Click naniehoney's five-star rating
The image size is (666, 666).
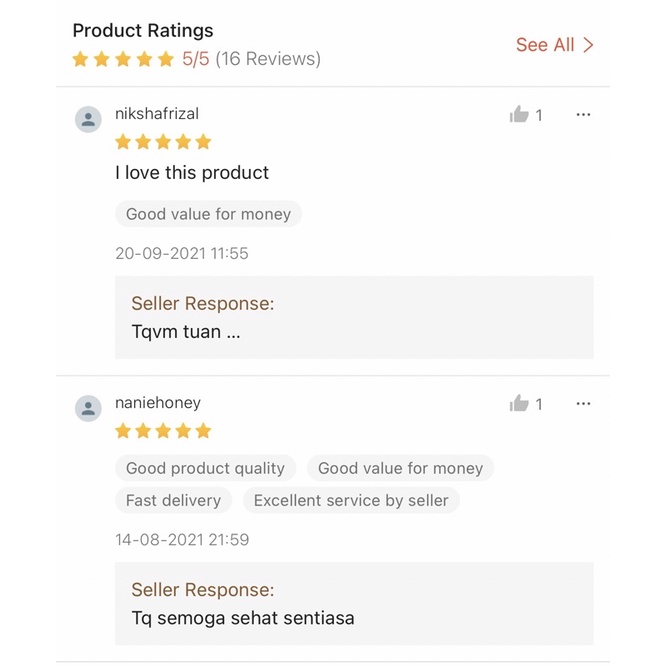tap(163, 431)
